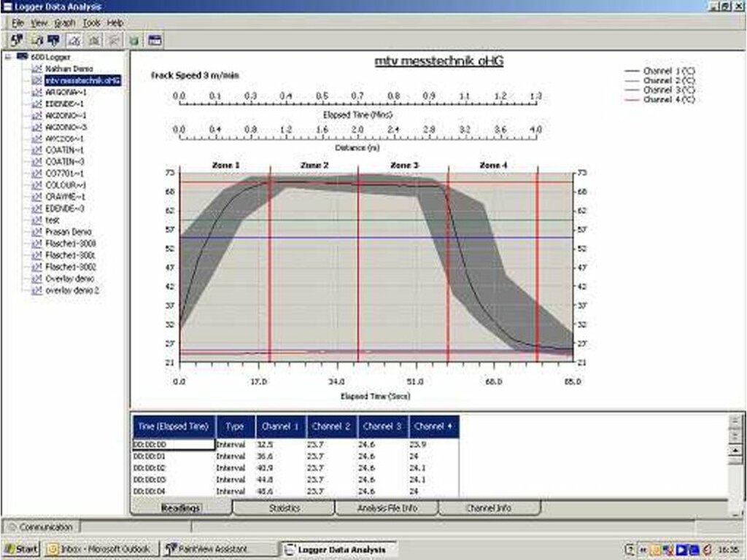The width and height of the screenshot is (747, 560).
Task: Click the Channel 3 column header
Action: point(383,427)
